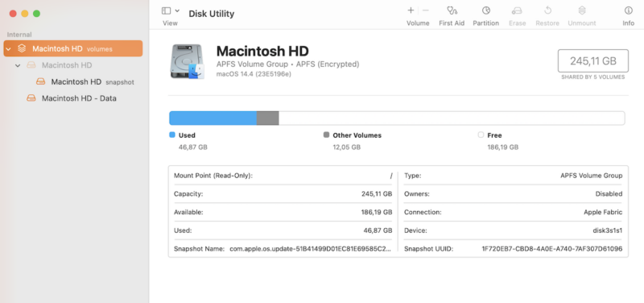Click the '186,19 GB' legend value
This screenshot has width=644, height=303.
pos(502,147)
